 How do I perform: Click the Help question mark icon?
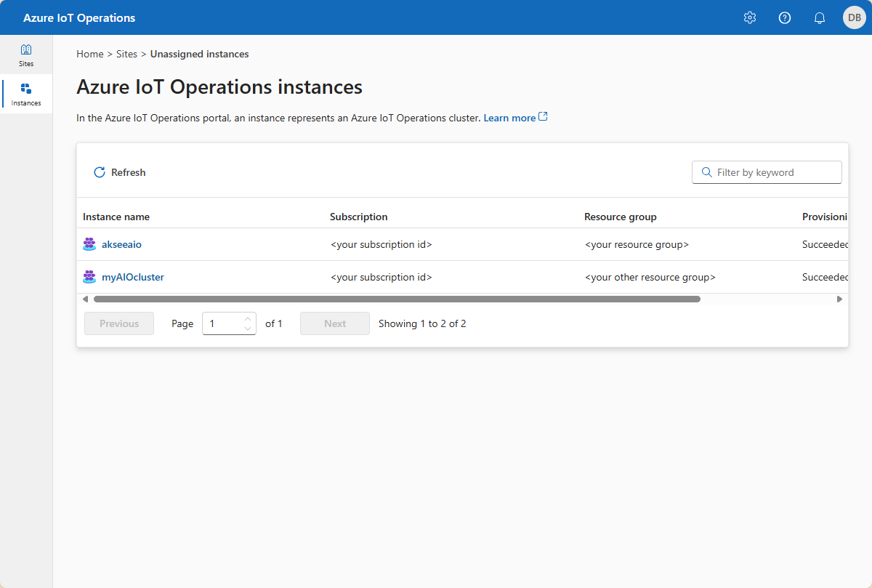(785, 18)
